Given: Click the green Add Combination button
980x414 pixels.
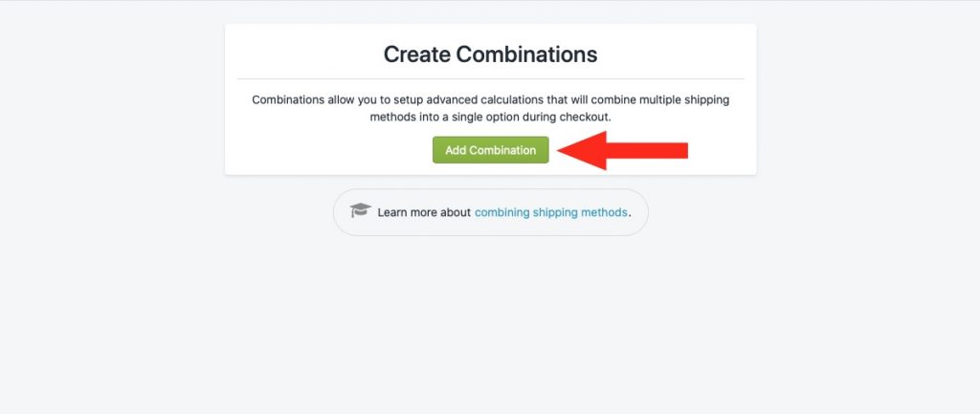Looking at the screenshot, I should click(x=491, y=150).
